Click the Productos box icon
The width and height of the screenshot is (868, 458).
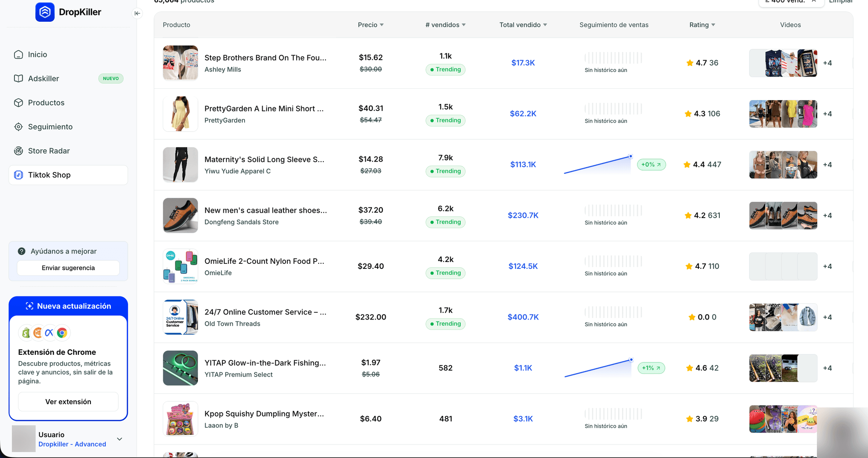coord(19,103)
